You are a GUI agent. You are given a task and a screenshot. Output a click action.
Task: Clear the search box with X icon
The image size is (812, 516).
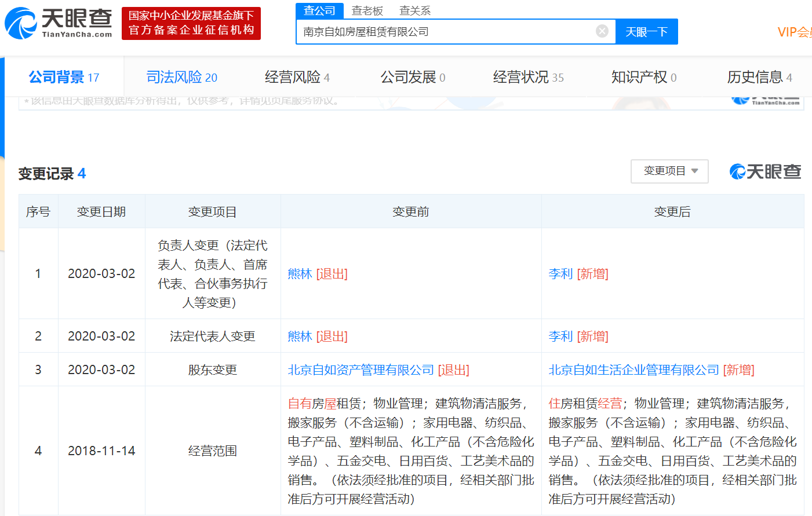pos(602,31)
